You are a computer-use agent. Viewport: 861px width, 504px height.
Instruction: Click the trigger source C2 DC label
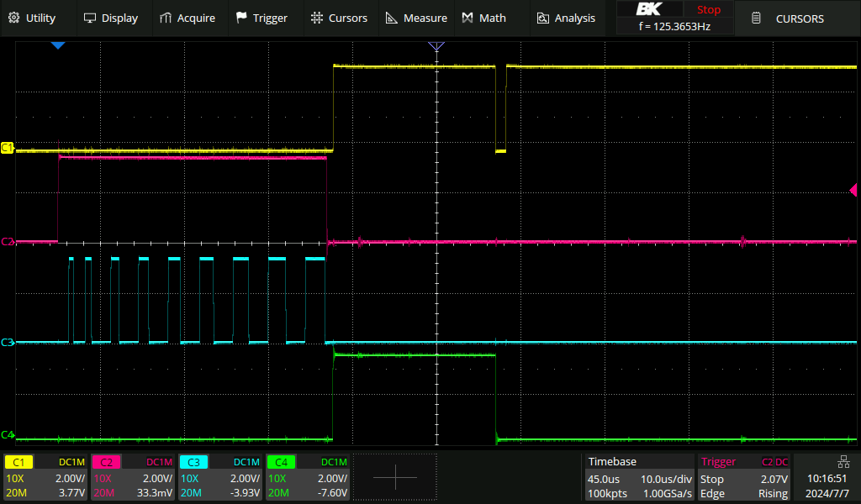coord(774,462)
